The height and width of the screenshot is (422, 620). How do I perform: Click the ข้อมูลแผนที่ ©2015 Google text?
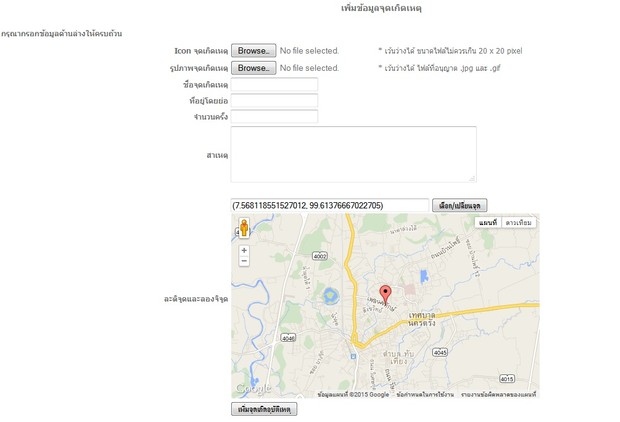[x=353, y=394]
